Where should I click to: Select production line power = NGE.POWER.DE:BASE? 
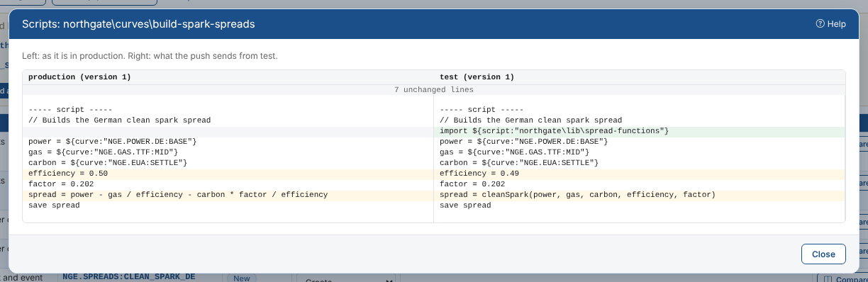pos(112,142)
